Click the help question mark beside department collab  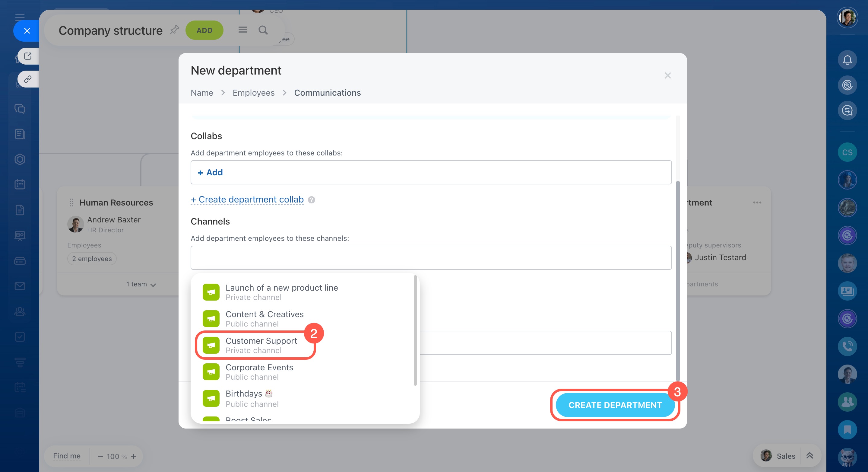click(x=312, y=200)
